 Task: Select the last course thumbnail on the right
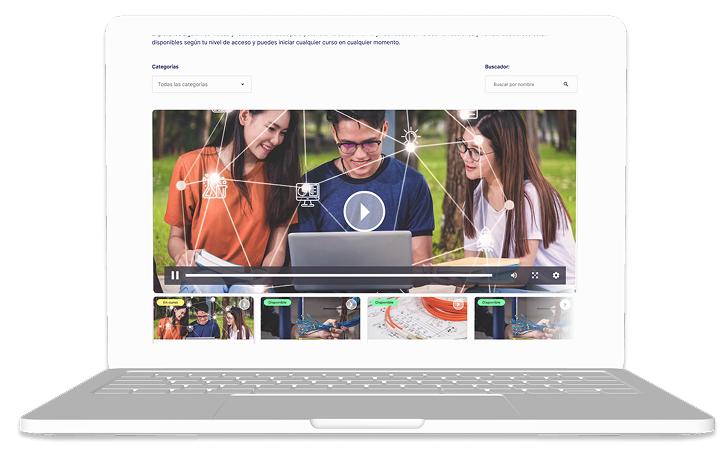coord(522,322)
